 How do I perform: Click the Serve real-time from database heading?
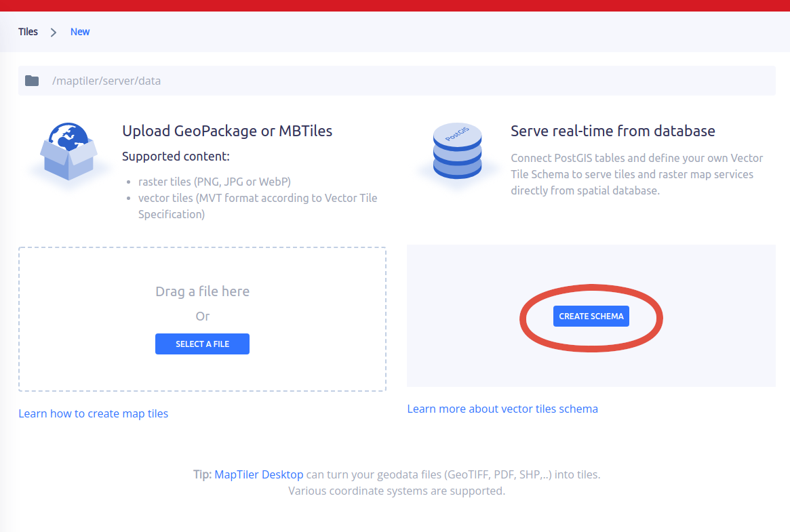pyautogui.click(x=612, y=131)
